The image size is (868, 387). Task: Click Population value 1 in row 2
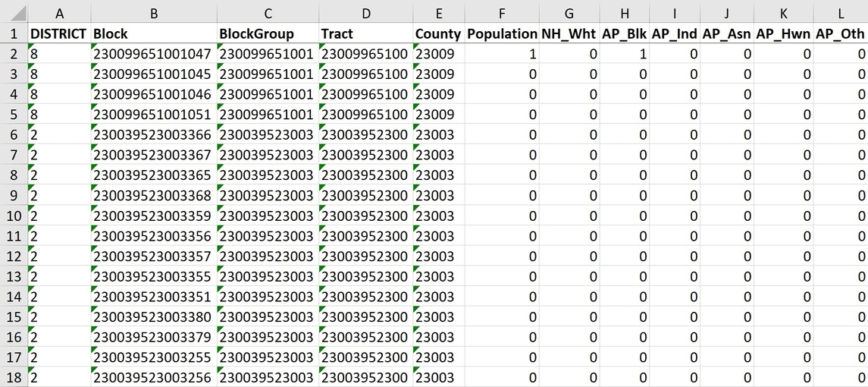tap(502, 54)
